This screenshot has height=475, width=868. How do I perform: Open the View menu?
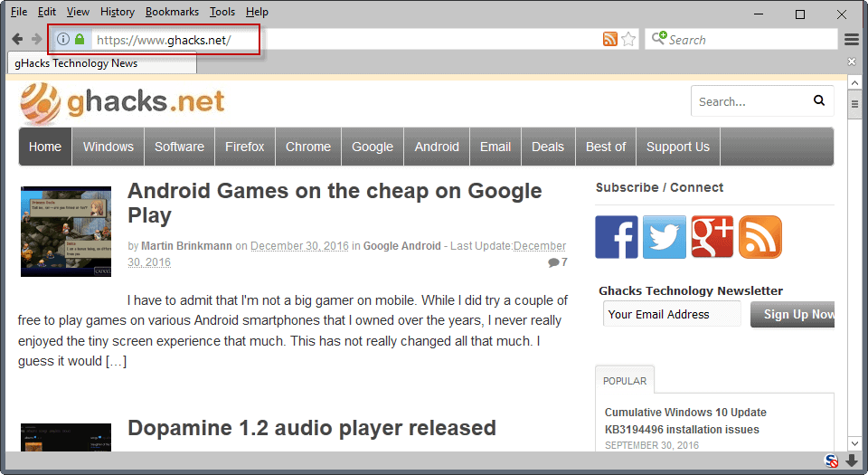[x=78, y=12]
